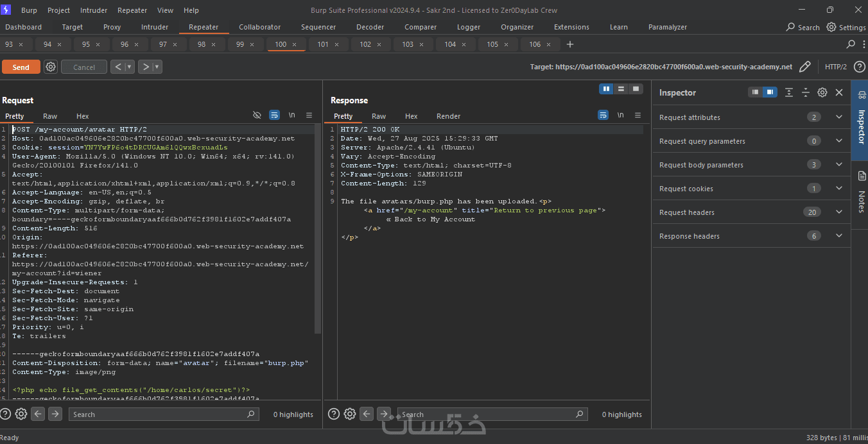Open the Paramalyzer tab
The height and width of the screenshot is (444, 868).
(668, 27)
